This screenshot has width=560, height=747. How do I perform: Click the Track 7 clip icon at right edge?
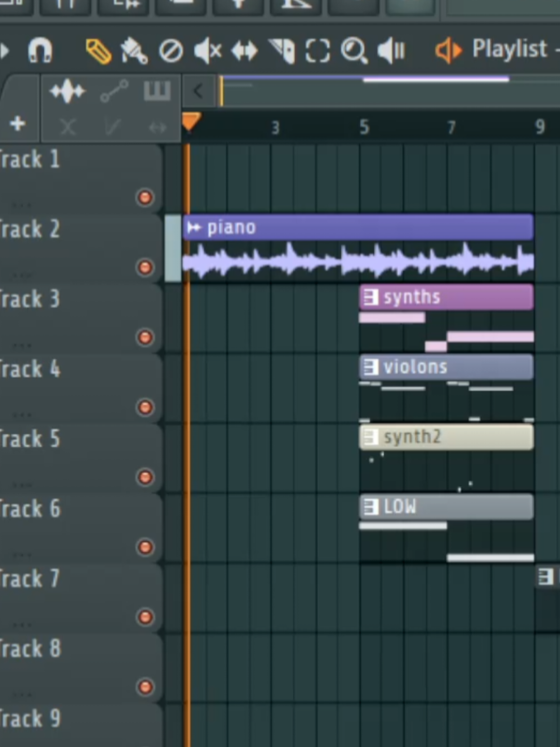pyautogui.click(x=546, y=577)
